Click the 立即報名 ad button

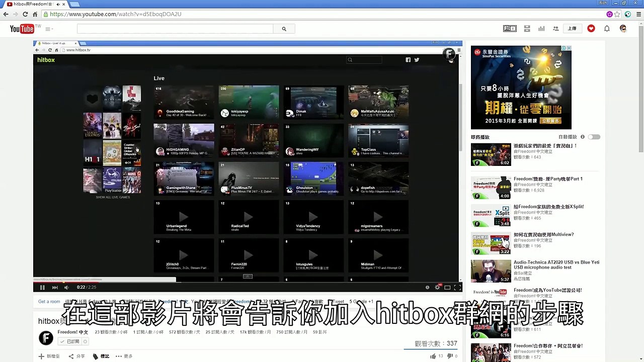click(x=550, y=121)
